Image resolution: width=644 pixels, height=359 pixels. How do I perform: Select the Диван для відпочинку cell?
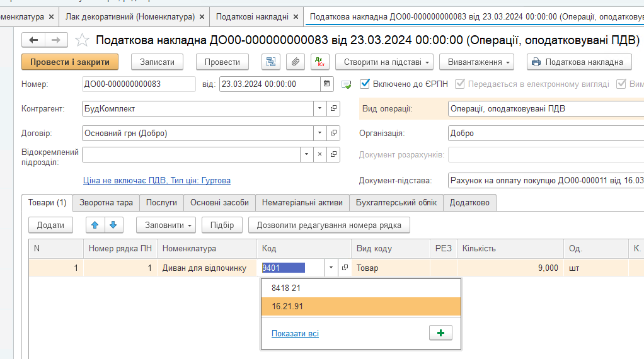(207, 268)
